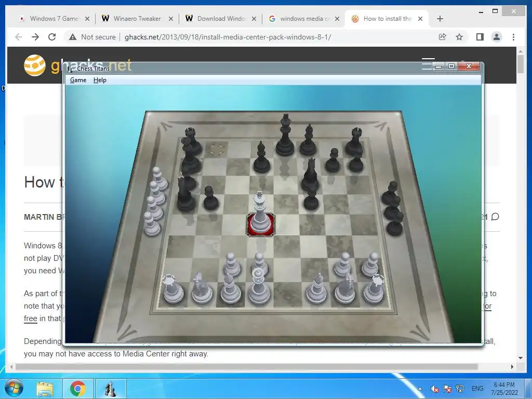This screenshot has width=532, height=399.
Task: Maximize the Chess Titans window
Action: click(451, 66)
